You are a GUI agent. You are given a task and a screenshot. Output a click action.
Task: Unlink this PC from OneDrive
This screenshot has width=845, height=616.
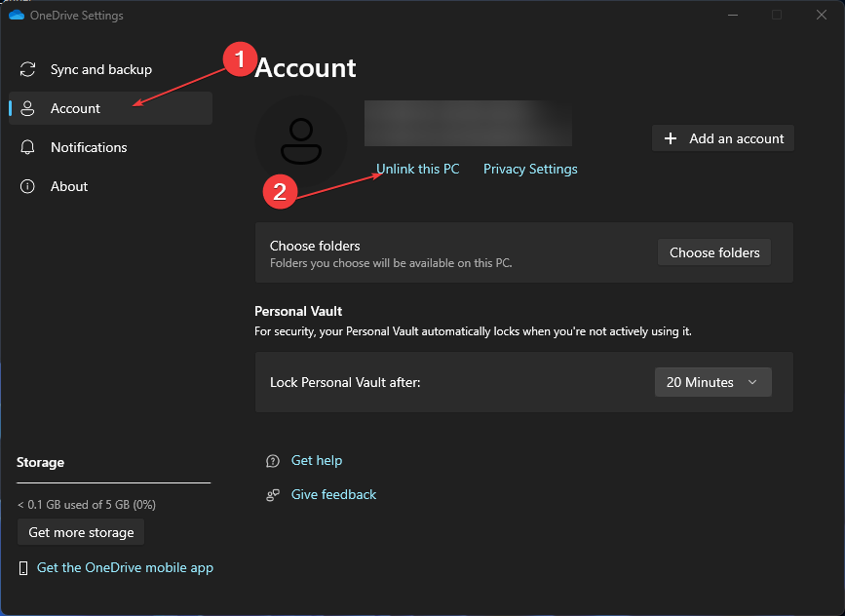coord(417,169)
